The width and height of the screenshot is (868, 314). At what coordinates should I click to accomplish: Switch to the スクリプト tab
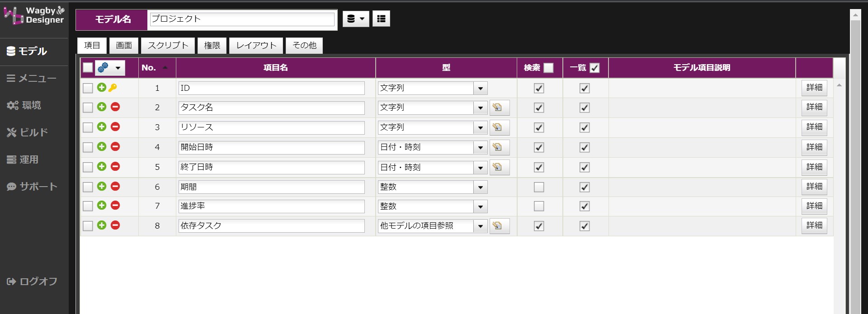pyautogui.click(x=168, y=45)
